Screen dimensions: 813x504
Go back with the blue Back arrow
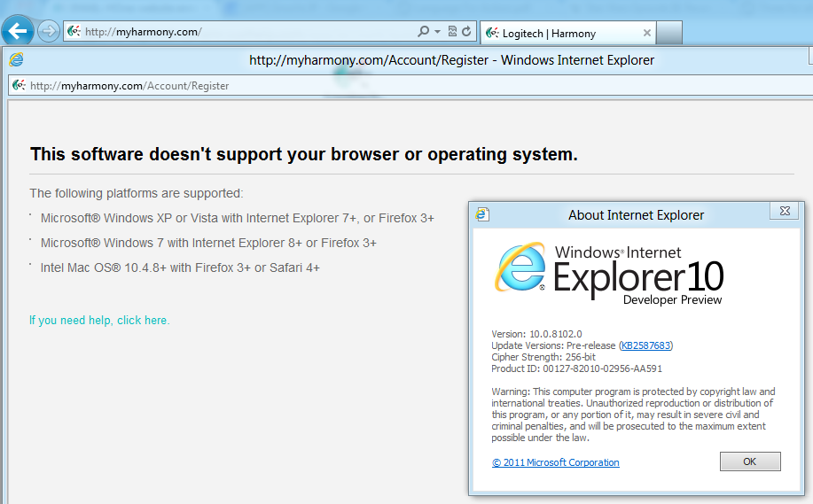click(x=17, y=31)
